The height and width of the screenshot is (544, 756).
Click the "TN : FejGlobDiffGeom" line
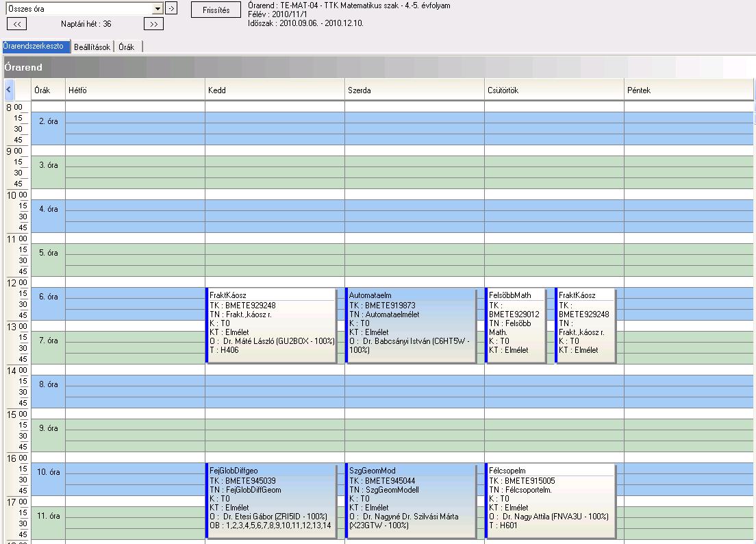[x=245, y=490]
